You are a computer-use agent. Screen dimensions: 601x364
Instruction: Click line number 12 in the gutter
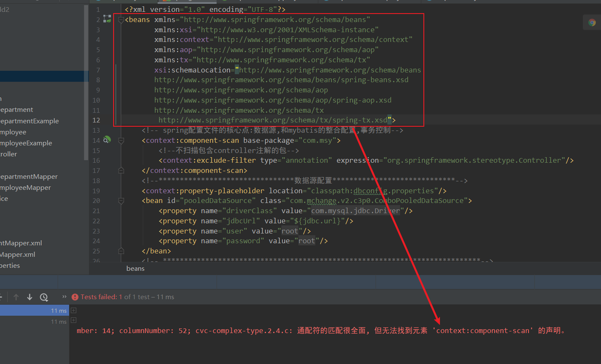tap(96, 120)
